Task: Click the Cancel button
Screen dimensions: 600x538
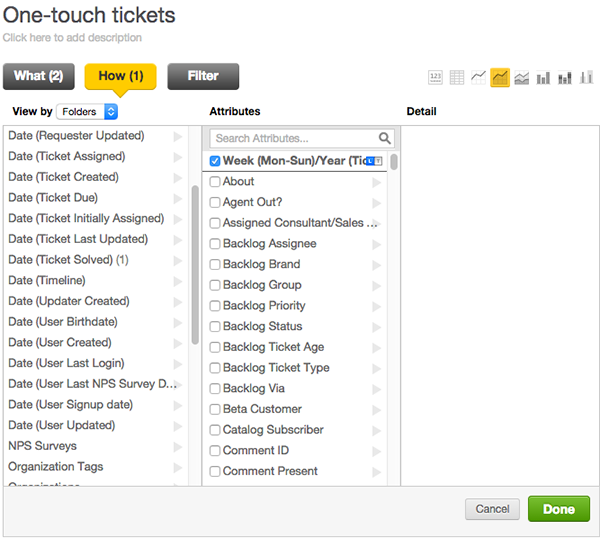Action: pos(492,509)
